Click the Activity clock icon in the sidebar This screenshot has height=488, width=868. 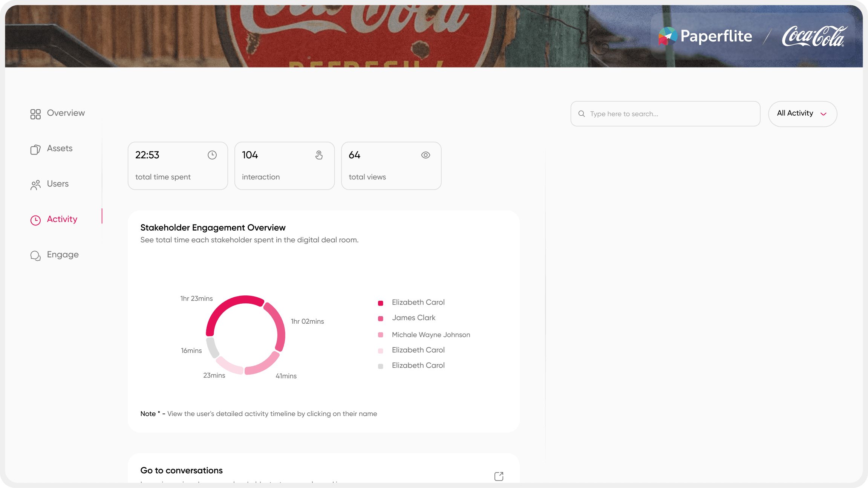point(35,220)
